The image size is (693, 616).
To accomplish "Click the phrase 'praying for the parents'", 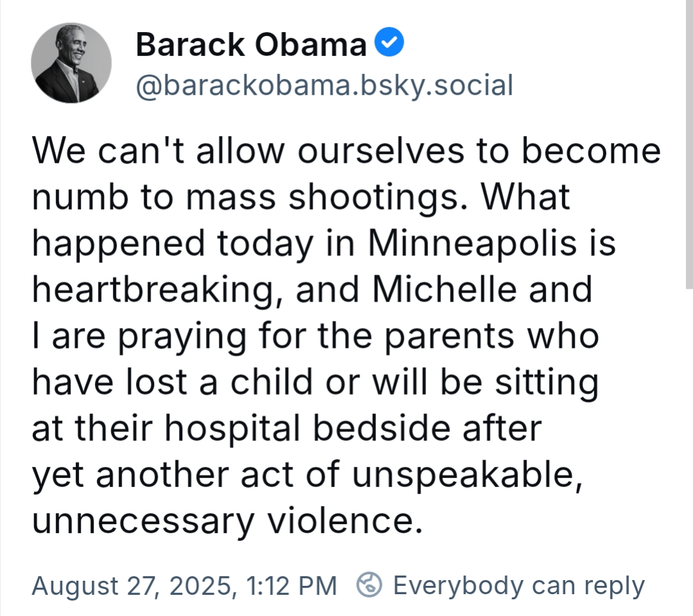I will (x=316, y=337).
